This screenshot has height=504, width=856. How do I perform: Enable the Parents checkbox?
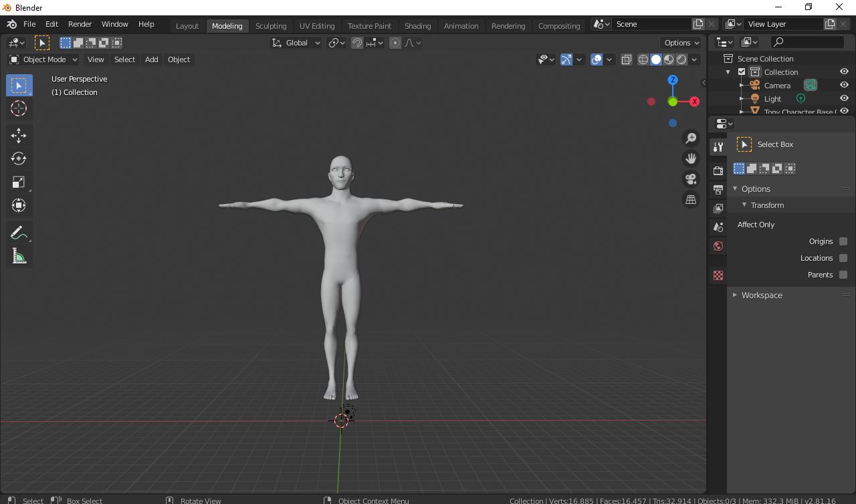point(843,275)
